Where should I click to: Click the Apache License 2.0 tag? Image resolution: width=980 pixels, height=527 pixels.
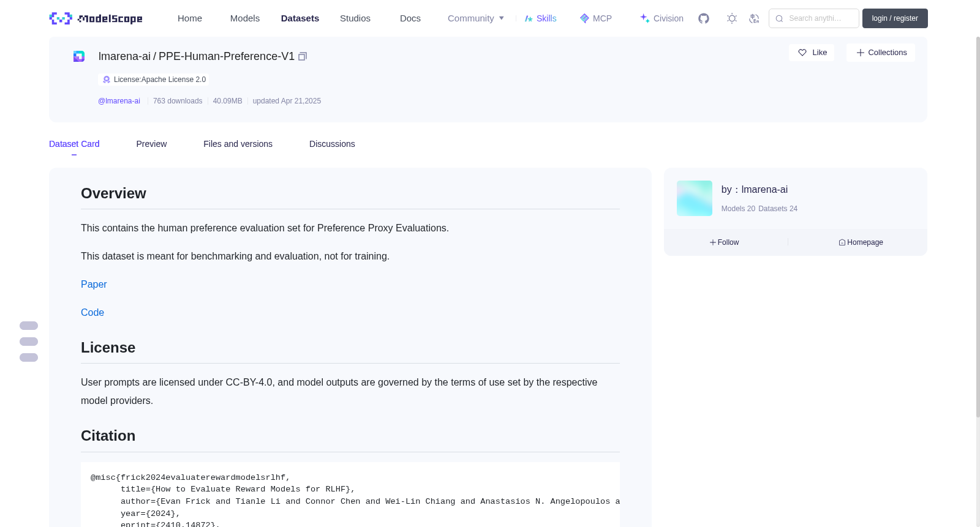[154, 80]
